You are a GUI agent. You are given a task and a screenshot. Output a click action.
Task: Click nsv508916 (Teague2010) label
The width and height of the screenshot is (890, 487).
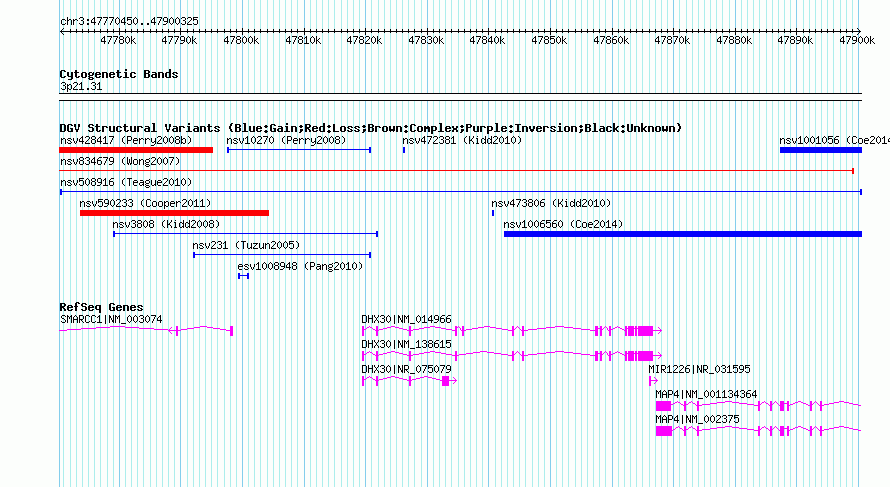pyautogui.click(x=126, y=182)
